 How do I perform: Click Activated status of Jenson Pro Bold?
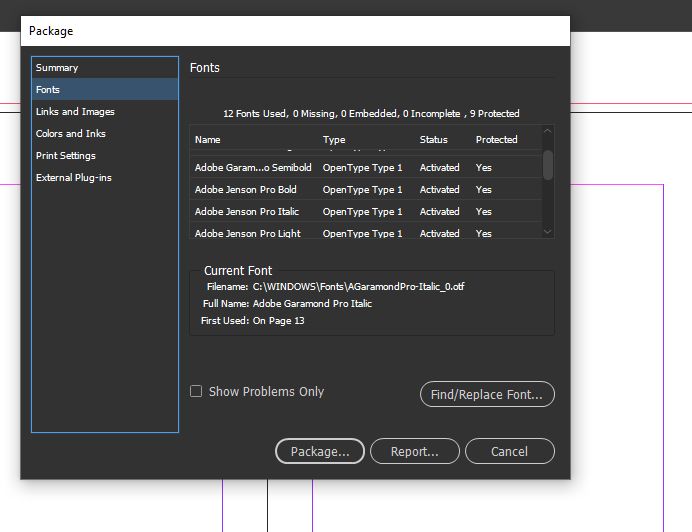point(440,189)
